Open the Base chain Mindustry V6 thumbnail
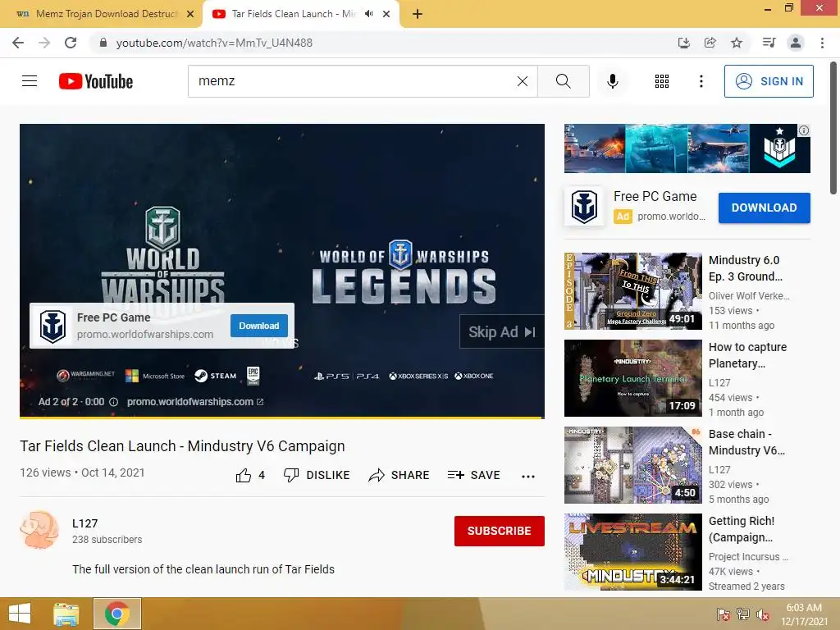 (632, 465)
